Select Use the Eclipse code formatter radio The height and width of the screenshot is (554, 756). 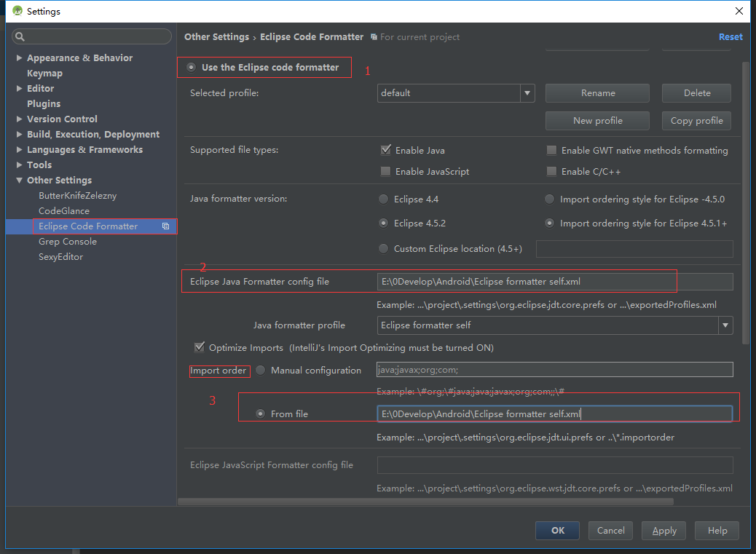tap(192, 68)
